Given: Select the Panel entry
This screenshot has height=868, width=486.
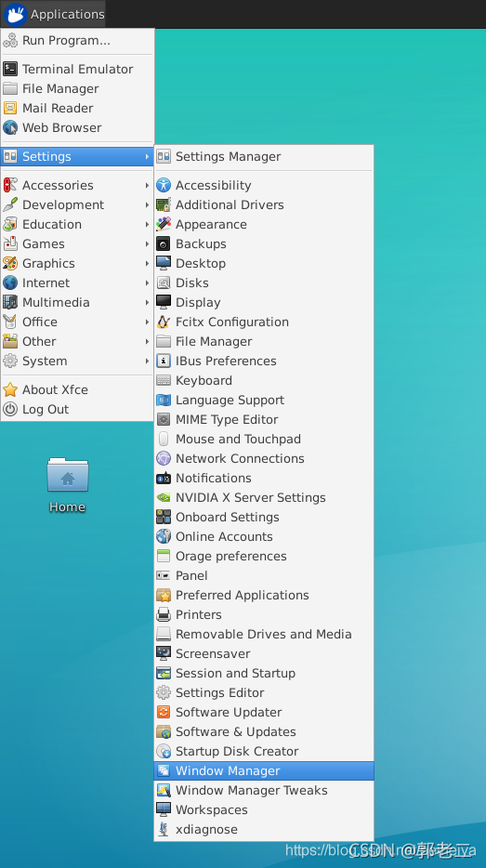Looking at the screenshot, I should tap(264, 575).
